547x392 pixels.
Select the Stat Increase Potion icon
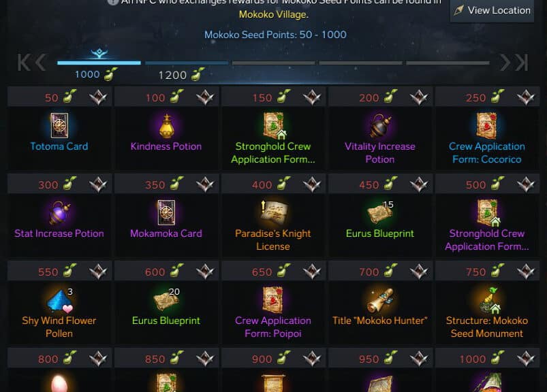click(x=59, y=212)
